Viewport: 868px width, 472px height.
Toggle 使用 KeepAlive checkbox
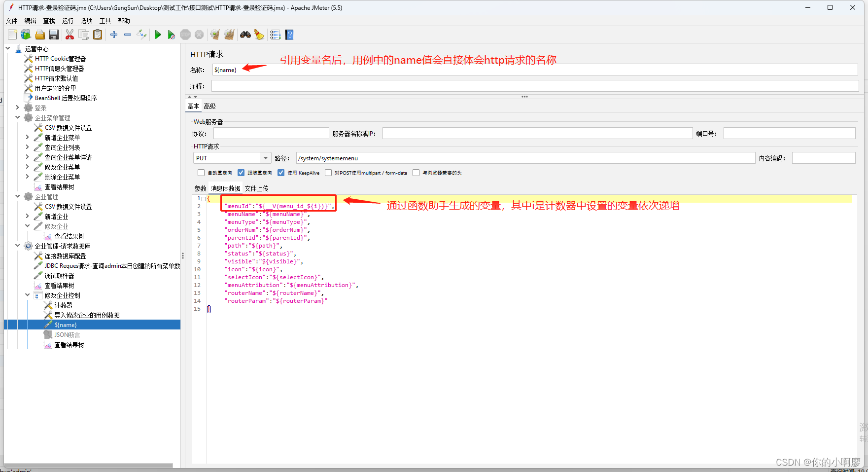click(281, 173)
